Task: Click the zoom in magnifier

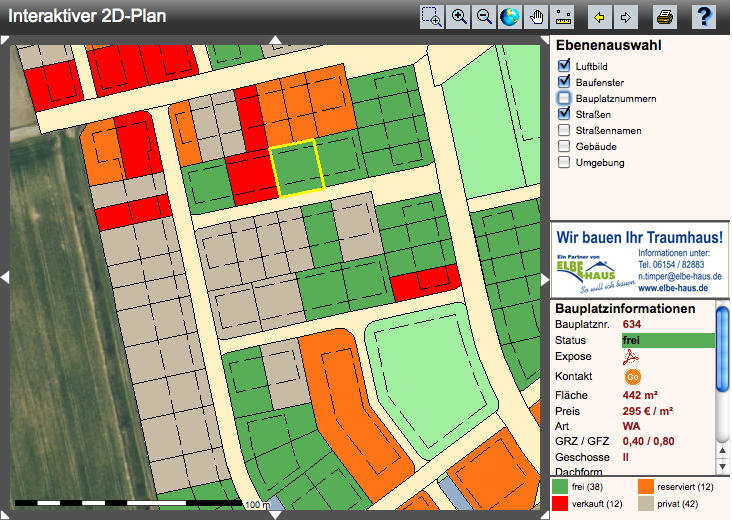Action: (458, 17)
